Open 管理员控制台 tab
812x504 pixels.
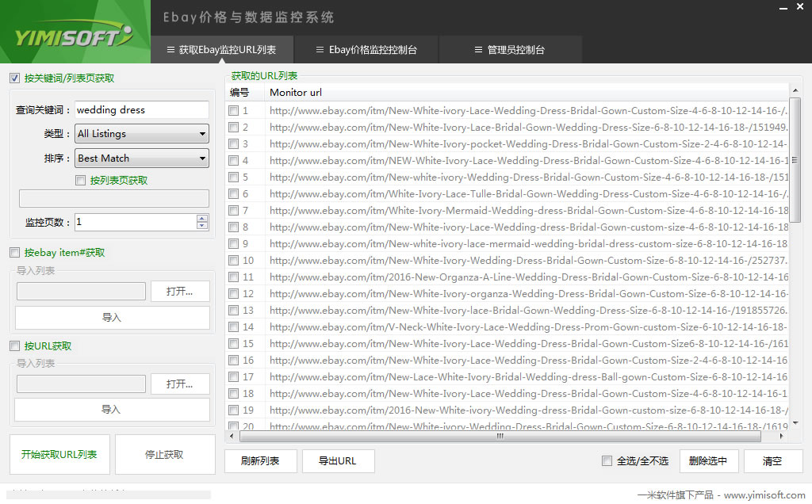tap(510, 50)
